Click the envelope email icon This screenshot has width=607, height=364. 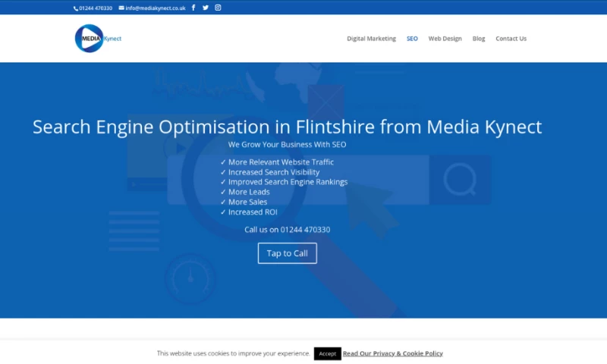pyautogui.click(x=121, y=8)
